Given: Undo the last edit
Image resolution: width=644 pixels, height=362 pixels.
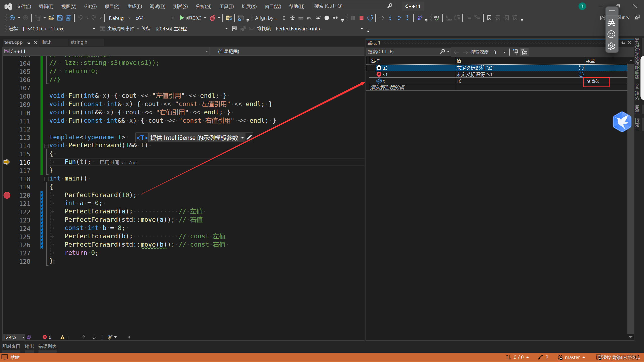Looking at the screenshot, I should (x=80, y=18).
